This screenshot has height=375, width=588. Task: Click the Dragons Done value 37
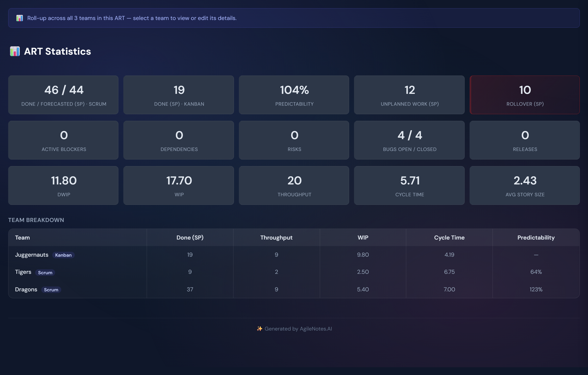190,289
